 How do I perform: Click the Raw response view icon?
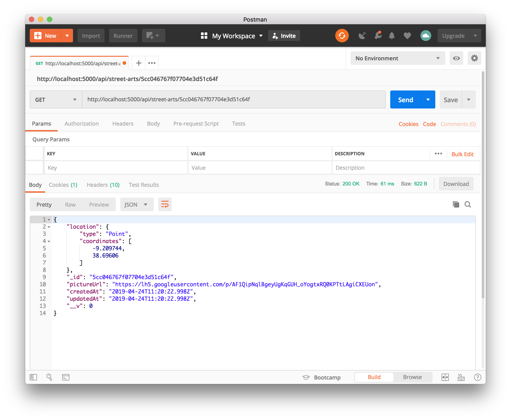click(70, 204)
